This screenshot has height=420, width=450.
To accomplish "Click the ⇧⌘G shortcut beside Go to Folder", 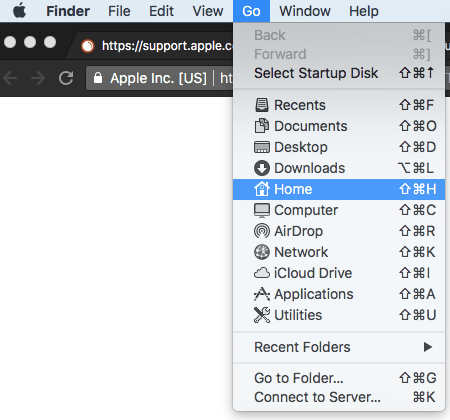I will pos(417,378).
